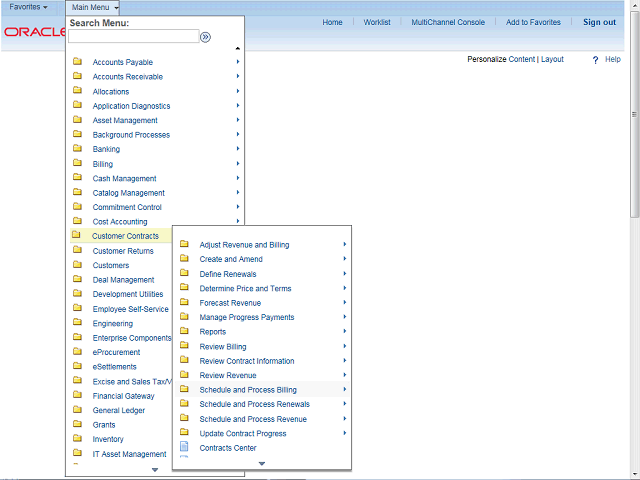
Task: Open the Favorites dropdown
Action: click(28, 7)
